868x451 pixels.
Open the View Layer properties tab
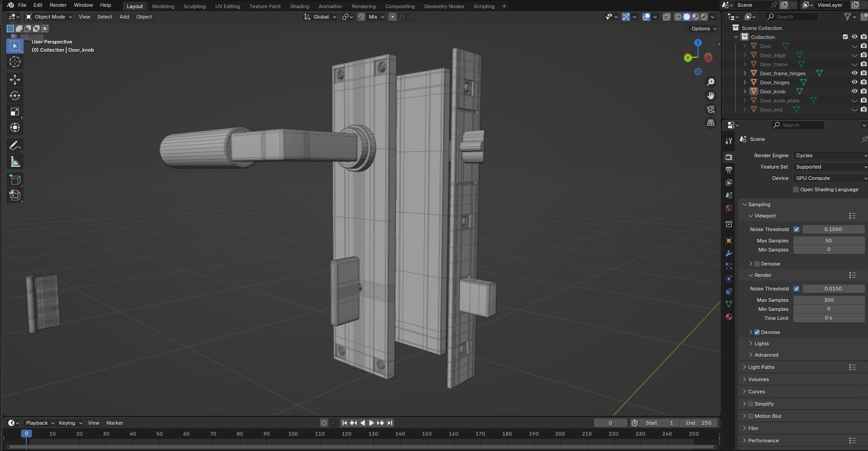tap(729, 183)
